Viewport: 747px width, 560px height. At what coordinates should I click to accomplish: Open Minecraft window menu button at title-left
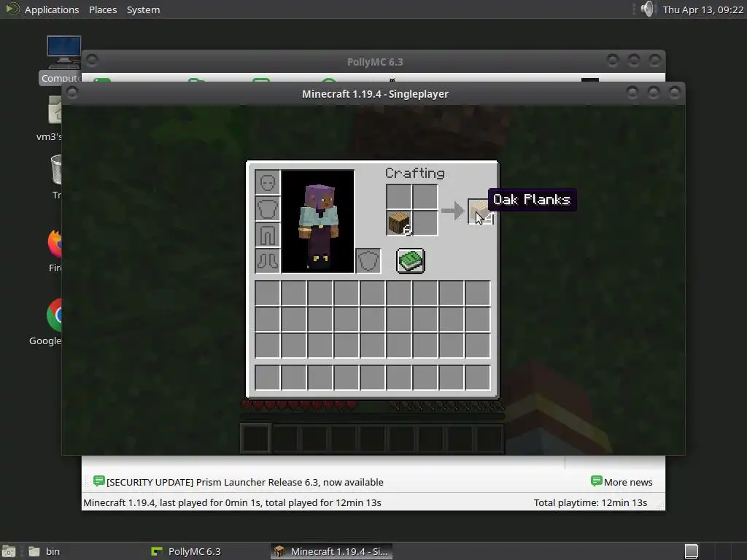[x=72, y=93]
